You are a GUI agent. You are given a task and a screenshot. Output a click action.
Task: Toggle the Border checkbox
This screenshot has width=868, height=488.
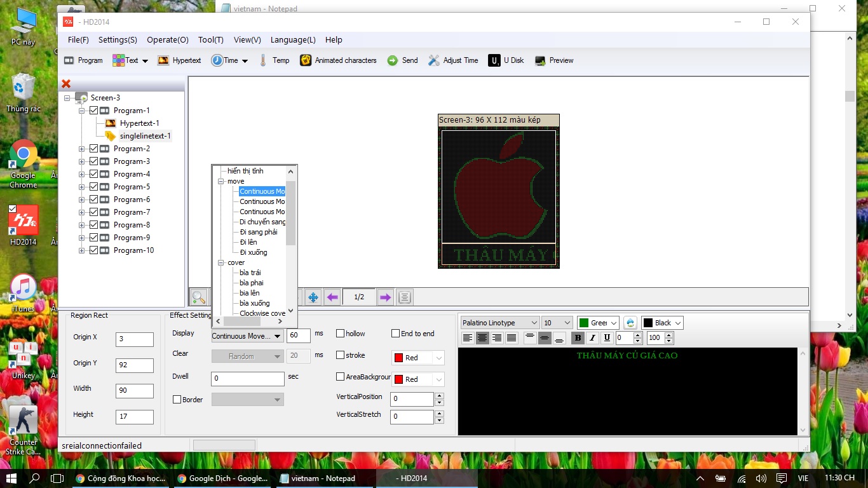pos(177,400)
